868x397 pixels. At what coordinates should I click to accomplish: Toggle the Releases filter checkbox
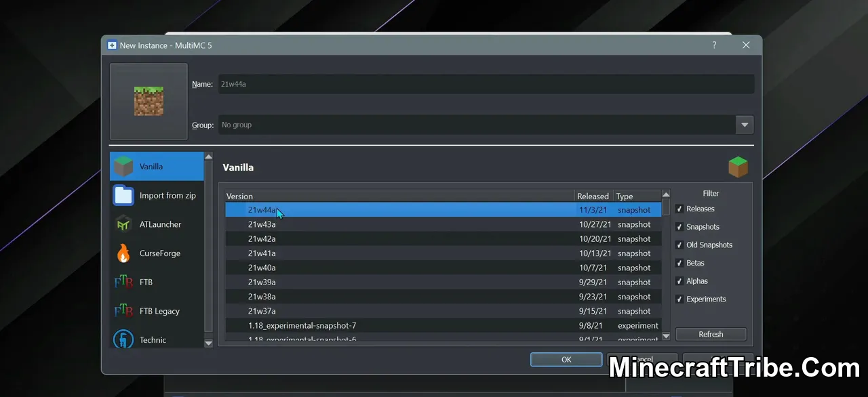click(679, 209)
